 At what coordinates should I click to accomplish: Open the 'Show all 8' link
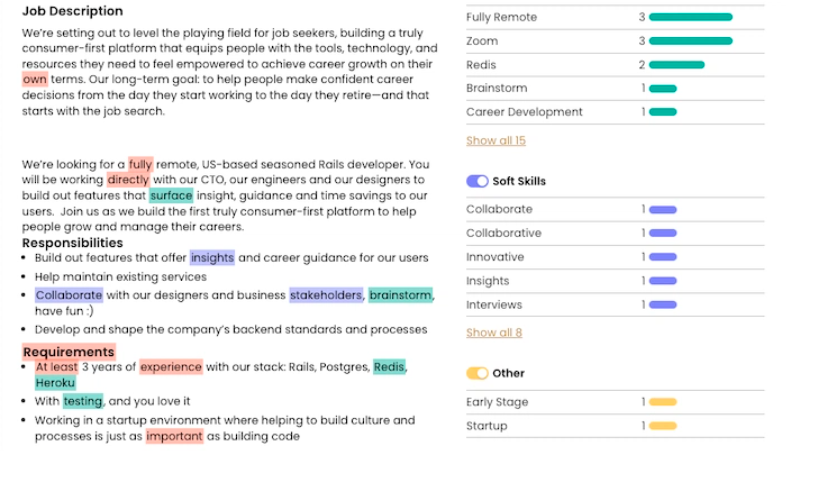point(494,333)
